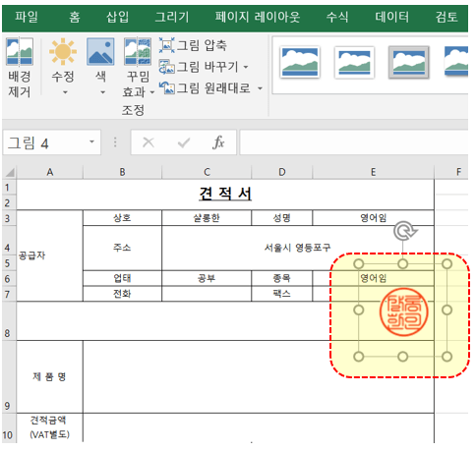Click the middle-left sizing handle of the stamp picture
476x451 pixels.
pos(359,310)
